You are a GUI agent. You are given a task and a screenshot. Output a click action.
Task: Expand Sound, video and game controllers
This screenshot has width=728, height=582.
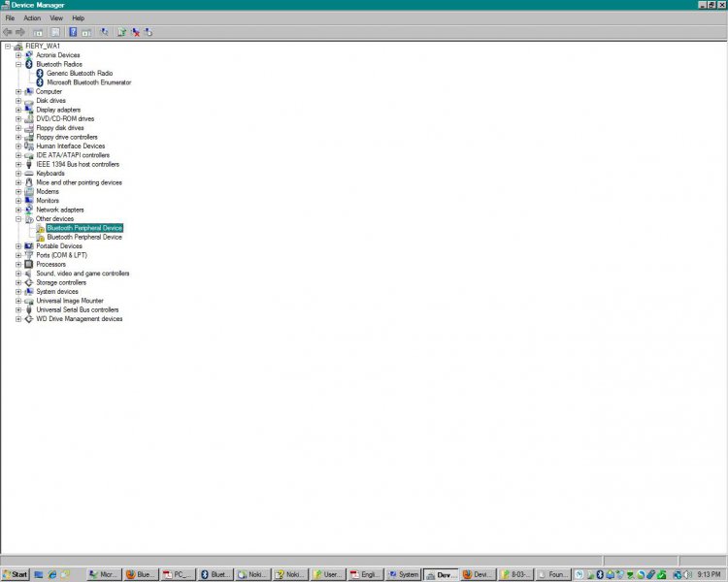point(18,274)
